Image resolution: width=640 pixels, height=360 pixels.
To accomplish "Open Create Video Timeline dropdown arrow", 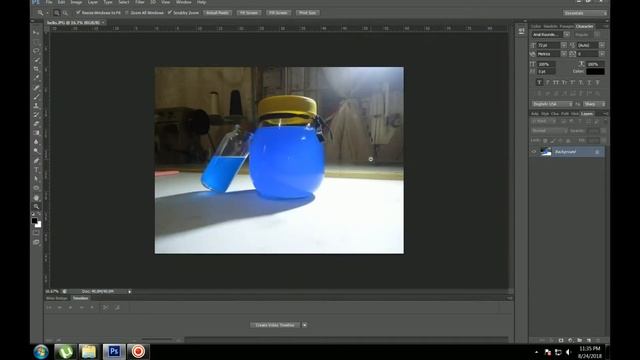I will tap(304, 325).
